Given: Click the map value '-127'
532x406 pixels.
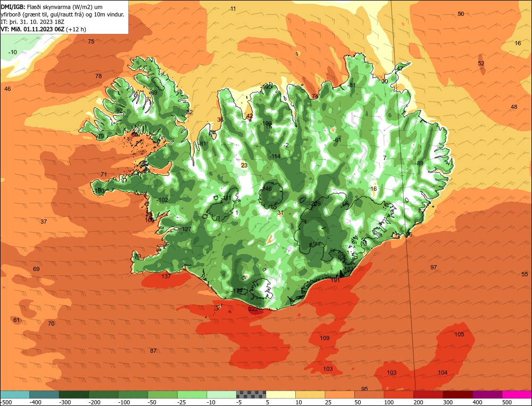Looking at the screenshot, I should pos(185,229).
